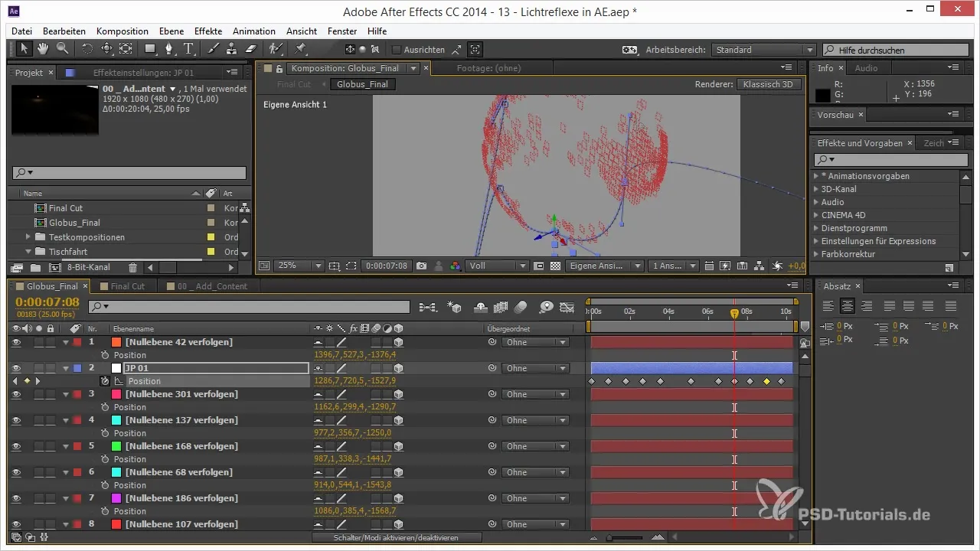
Task: Open the Effekte menu
Action: click(x=208, y=31)
